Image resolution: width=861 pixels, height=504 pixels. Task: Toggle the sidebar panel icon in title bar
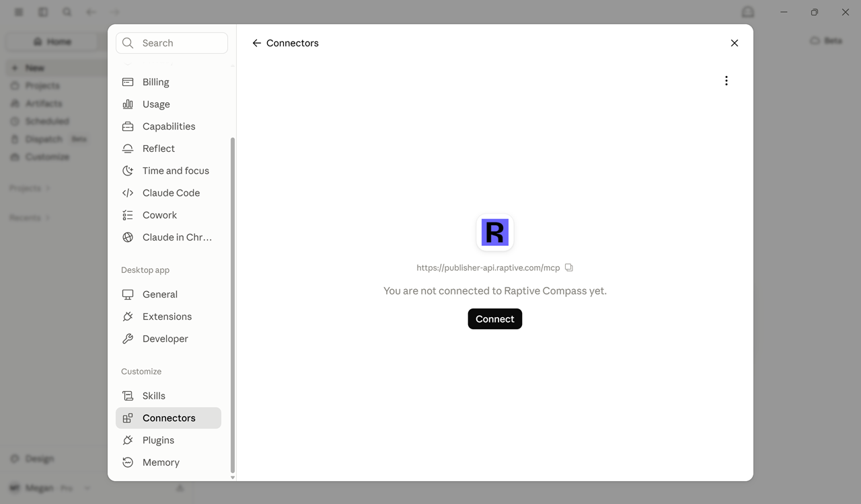[x=43, y=12]
